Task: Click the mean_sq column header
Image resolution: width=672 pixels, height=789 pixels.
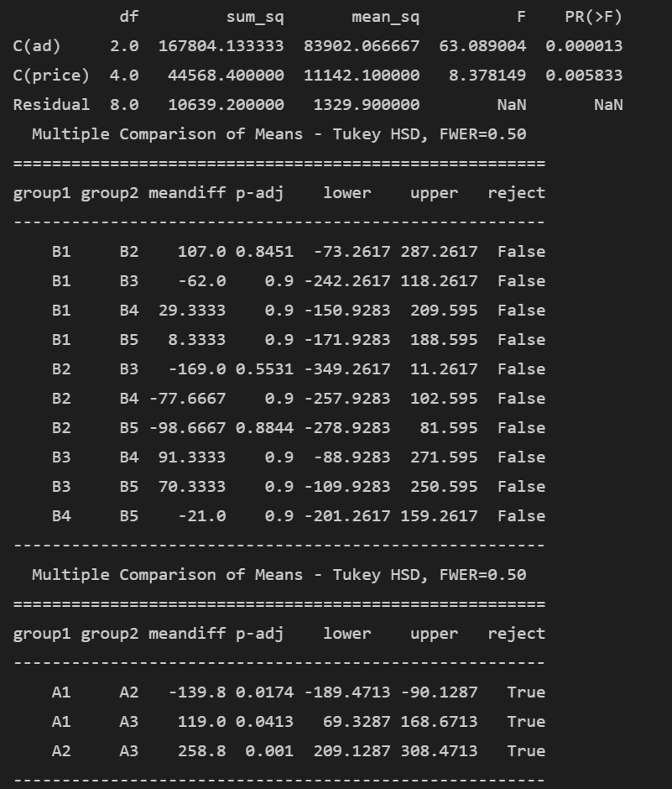Action: tap(385, 18)
